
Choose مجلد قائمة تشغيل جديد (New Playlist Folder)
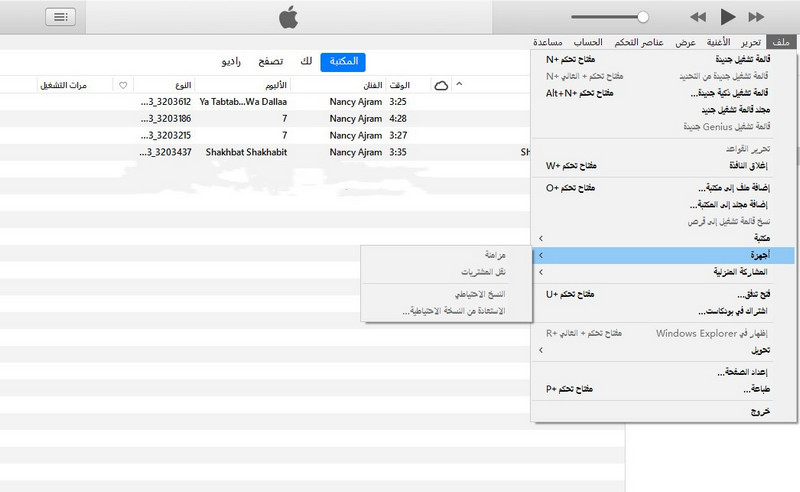pos(663,110)
